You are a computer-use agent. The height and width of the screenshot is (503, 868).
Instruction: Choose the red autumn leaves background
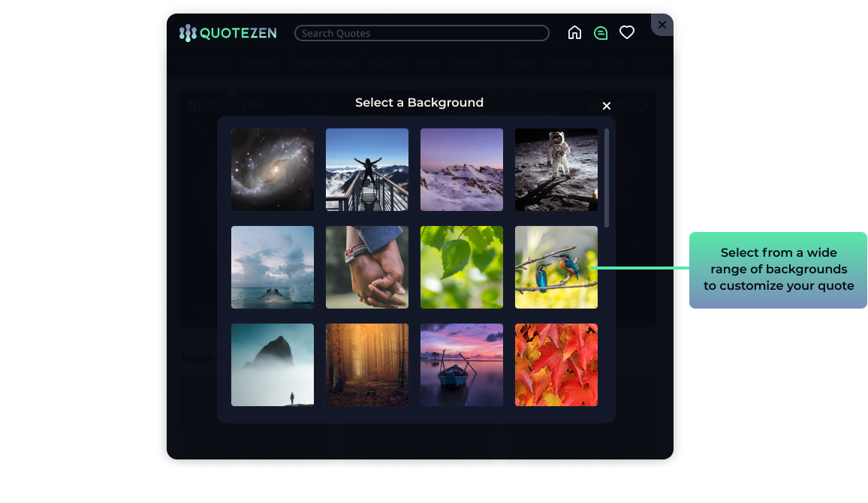556,365
